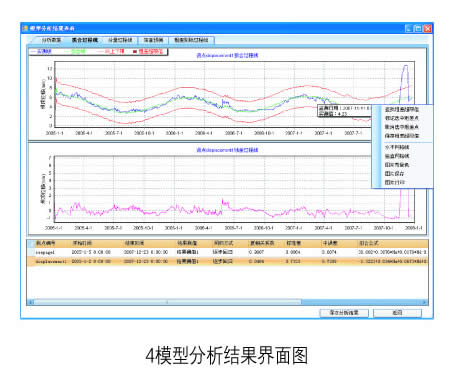Screen dimensions: 460x370
Task: Click the horizontal scrollbar's right arrow
Action: [425, 302]
